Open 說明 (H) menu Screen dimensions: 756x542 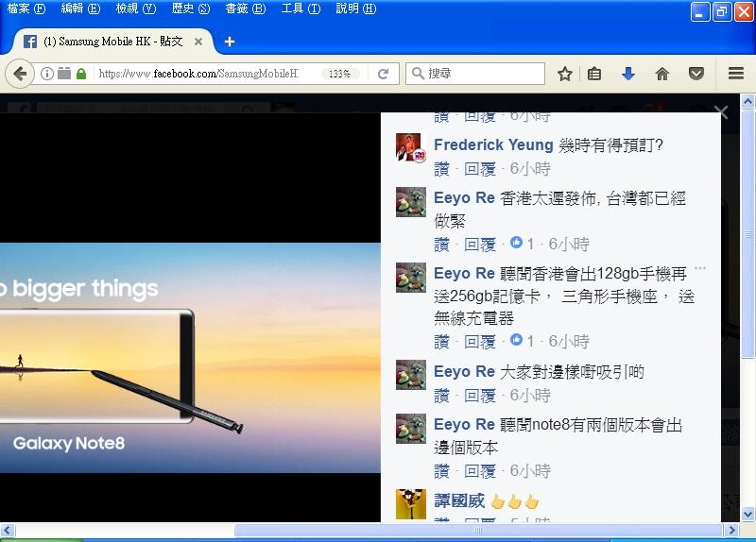[x=356, y=8]
